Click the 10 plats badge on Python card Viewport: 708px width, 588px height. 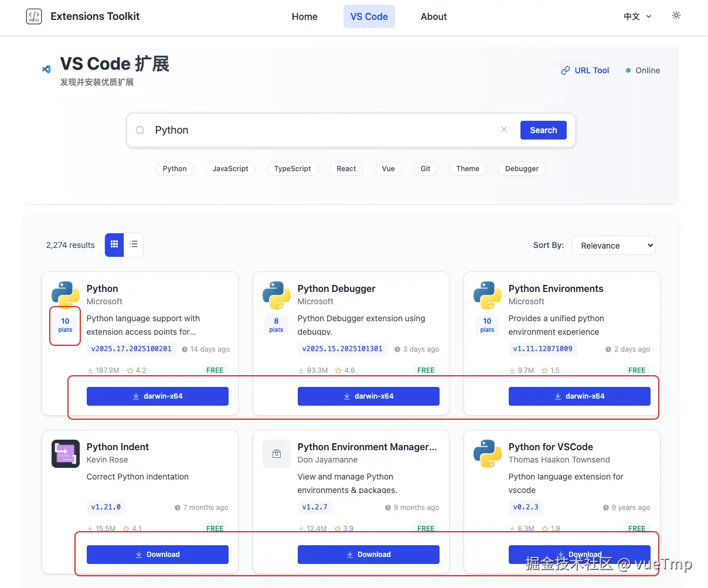tap(66, 325)
